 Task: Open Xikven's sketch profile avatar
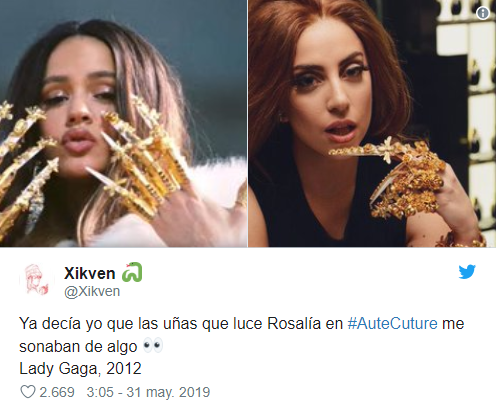click(36, 280)
